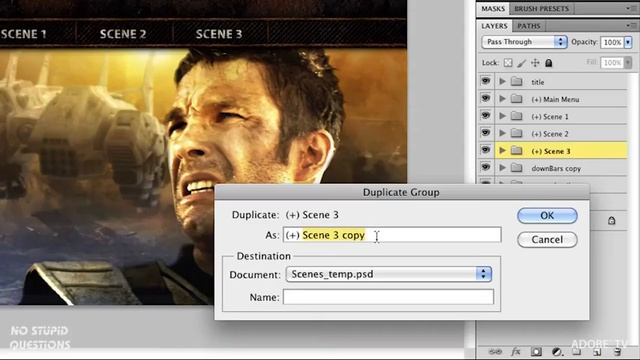The image size is (640, 360).
Task: Open the Opacity slider dropdown arrow
Action: click(x=628, y=42)
